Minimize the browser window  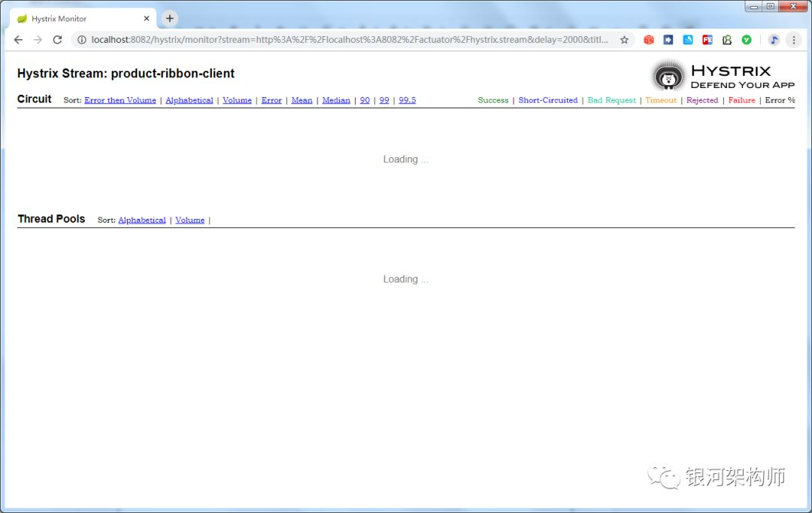click(x=753, y=7)
